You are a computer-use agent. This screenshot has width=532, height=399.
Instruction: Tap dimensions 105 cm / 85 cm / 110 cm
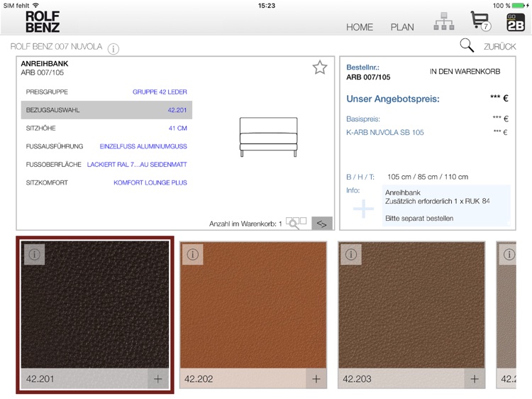click(x=428, y=177)
